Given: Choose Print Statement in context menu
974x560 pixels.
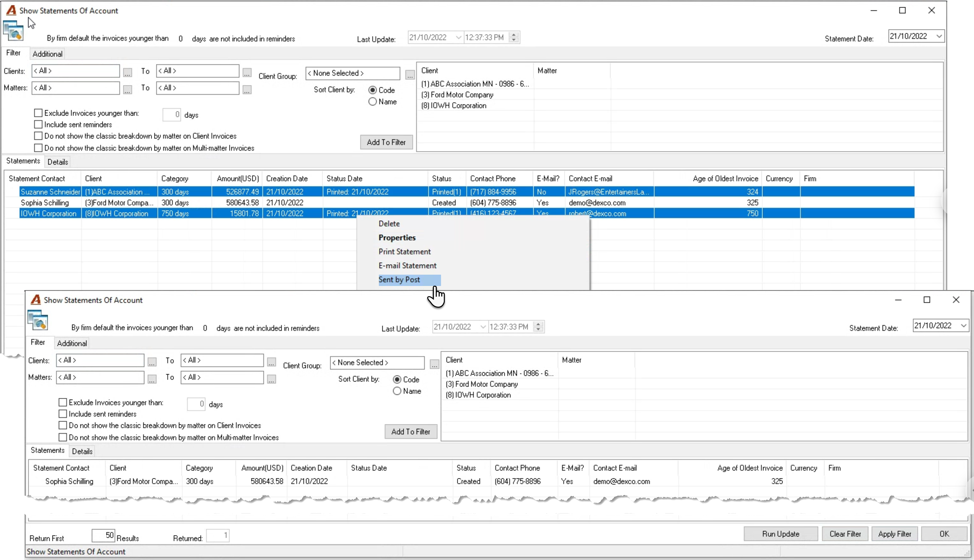Looking at the screenshot, I should 405,251.
